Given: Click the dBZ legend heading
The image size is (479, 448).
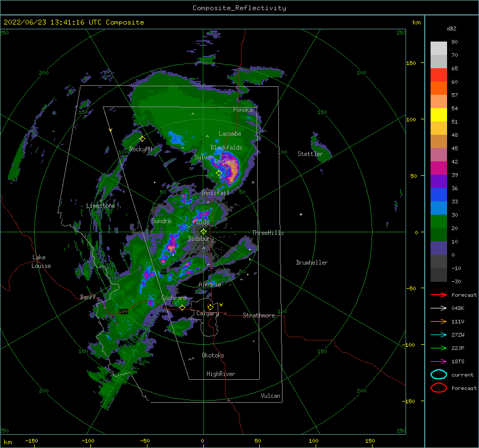Looking at the screenshot, I should coord(451,28).
